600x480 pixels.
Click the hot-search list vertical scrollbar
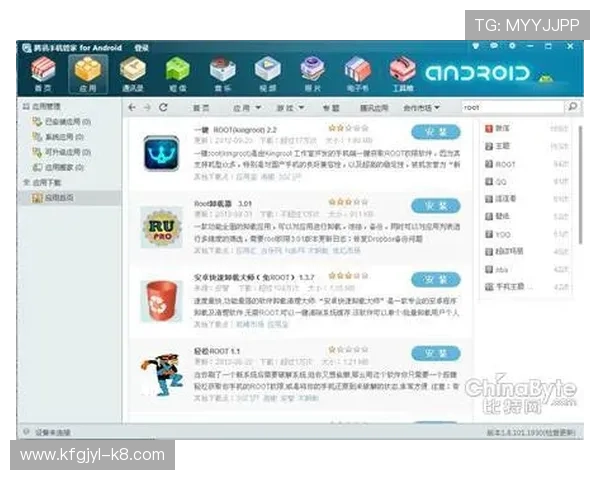click(x=580, y=184)
